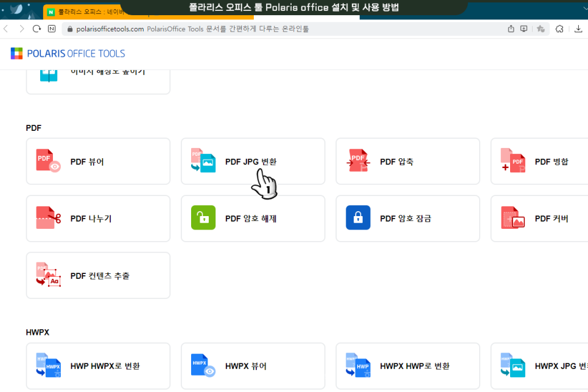Click the HWP HWPX로 변환 icon
Screen dimensions: 588x392
coord(47,366)
